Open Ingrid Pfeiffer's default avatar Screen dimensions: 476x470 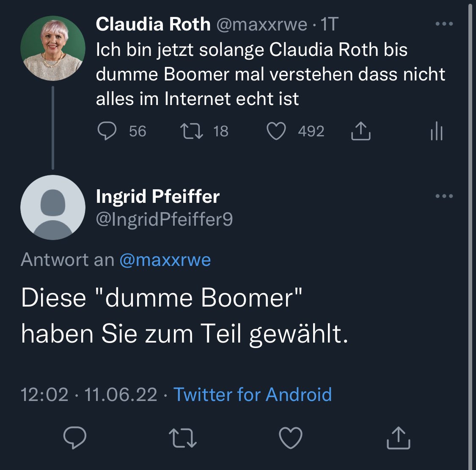(53, 207)
